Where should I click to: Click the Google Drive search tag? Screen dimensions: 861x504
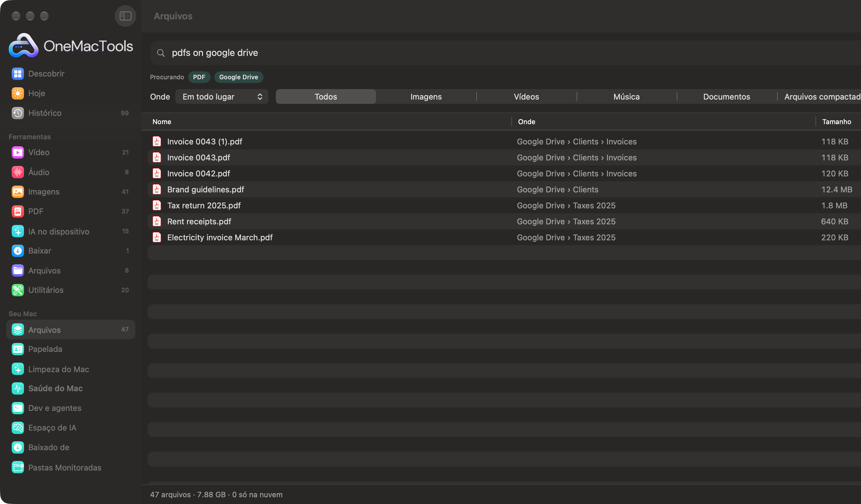tap(239, 77)
